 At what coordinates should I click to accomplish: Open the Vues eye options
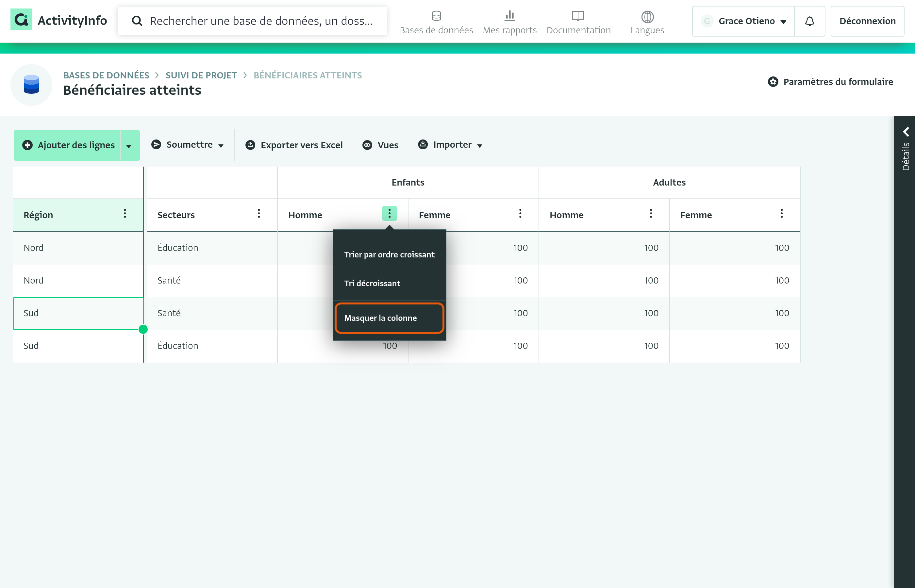click(x=380, y=145)
